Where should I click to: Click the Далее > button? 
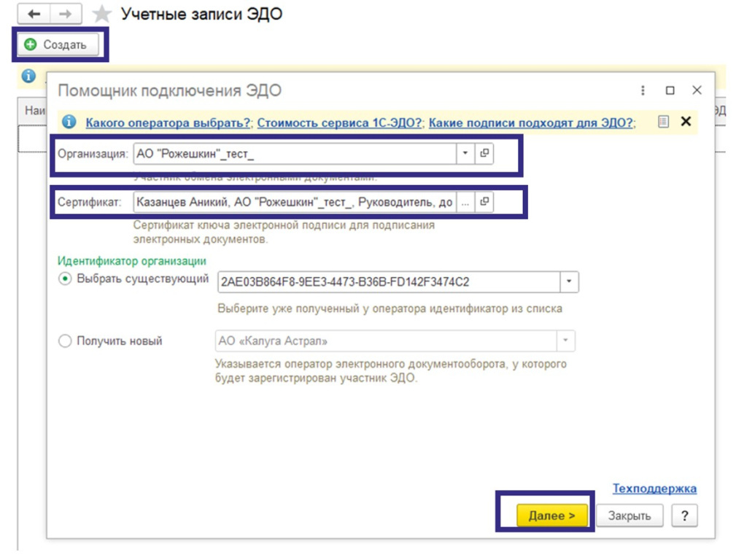(x=551, y=516)
